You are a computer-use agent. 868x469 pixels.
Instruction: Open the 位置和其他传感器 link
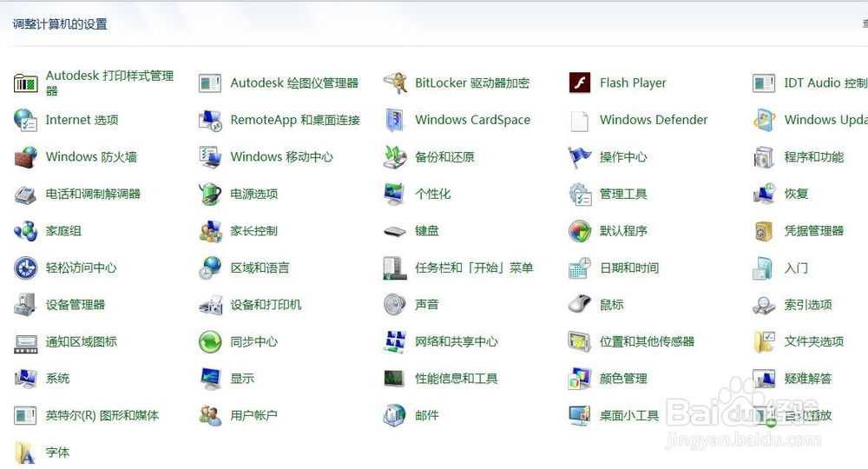647,342
